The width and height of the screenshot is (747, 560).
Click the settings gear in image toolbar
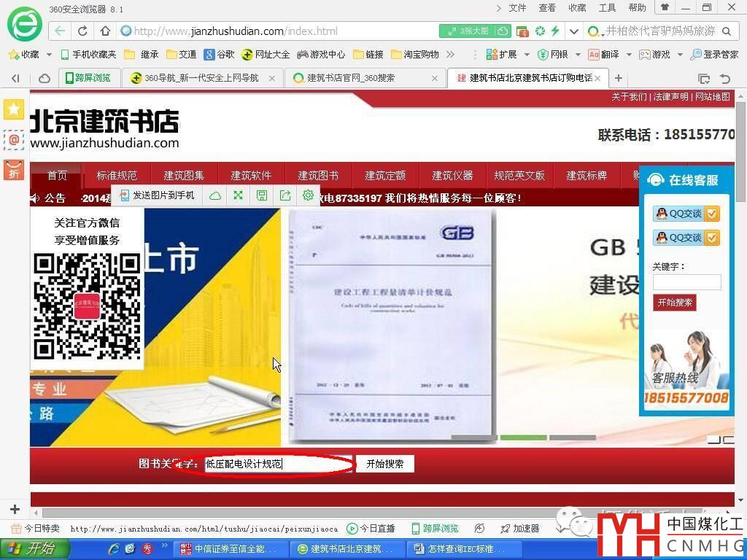(x=308, y=195)
